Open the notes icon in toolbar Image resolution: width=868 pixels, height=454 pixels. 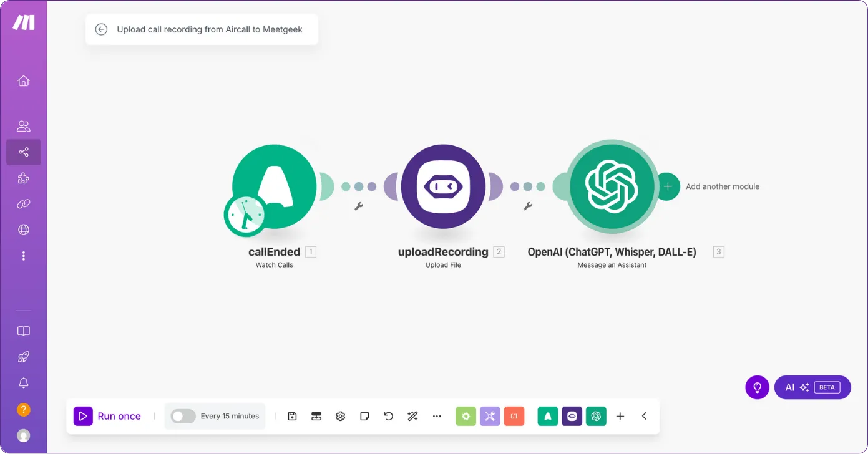364,416
